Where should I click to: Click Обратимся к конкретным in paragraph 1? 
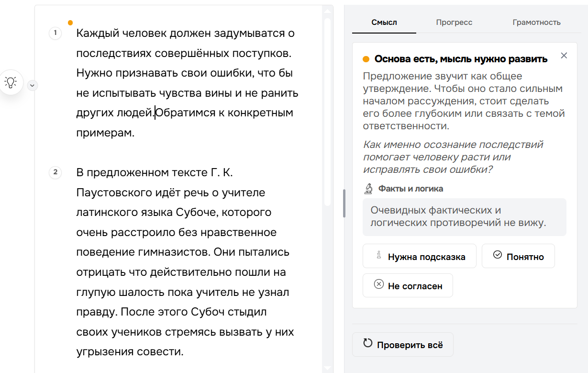pyautogui.click(x=224, y=113)
